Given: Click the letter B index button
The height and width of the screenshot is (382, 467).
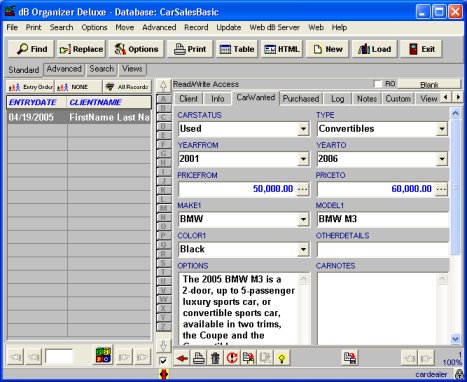Looking at the screenshot, I should click(x=163, y=108).
